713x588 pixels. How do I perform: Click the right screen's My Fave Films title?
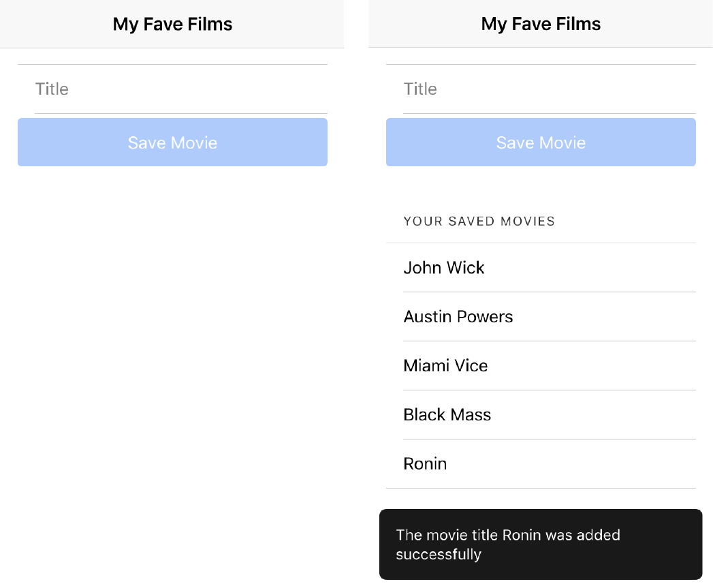[541, 24]
